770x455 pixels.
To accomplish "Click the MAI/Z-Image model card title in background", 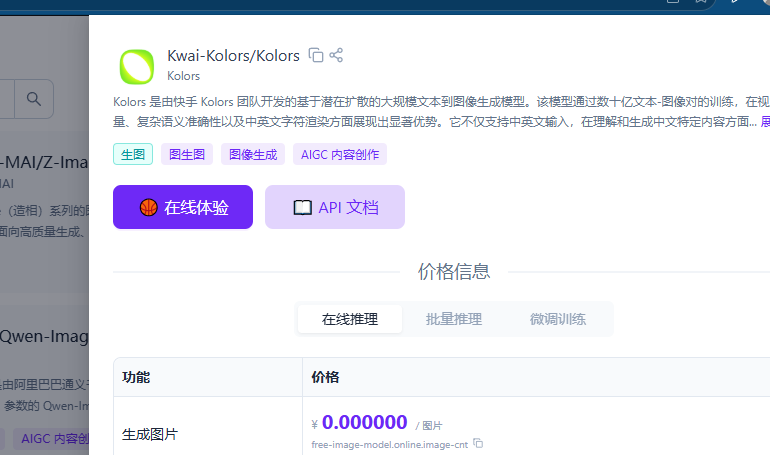I will tap(44, 162).
